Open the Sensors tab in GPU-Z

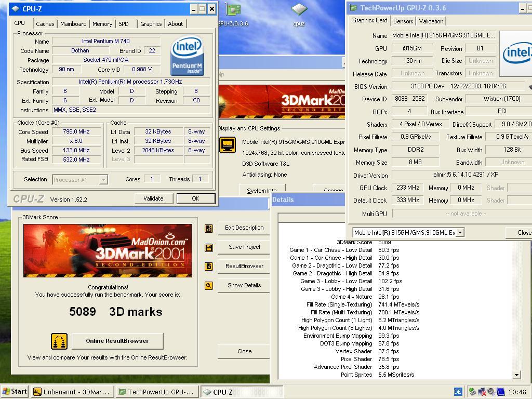coord(403,21)
